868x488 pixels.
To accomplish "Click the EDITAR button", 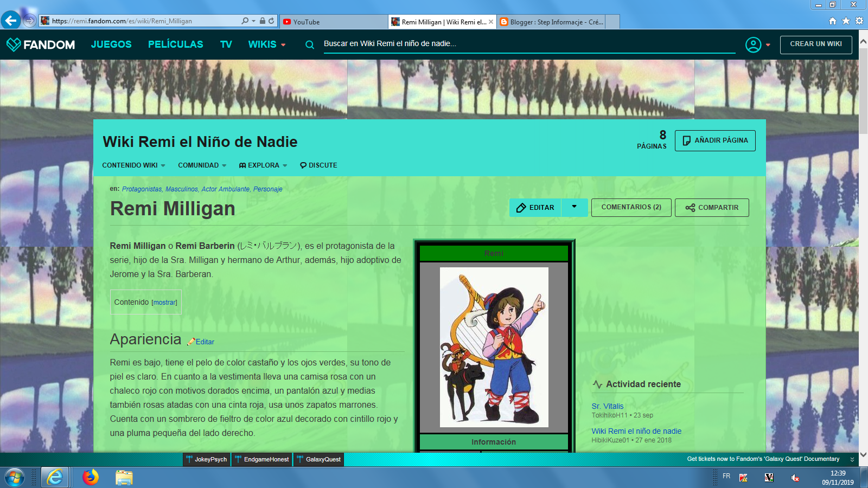I will pos(535,207).
